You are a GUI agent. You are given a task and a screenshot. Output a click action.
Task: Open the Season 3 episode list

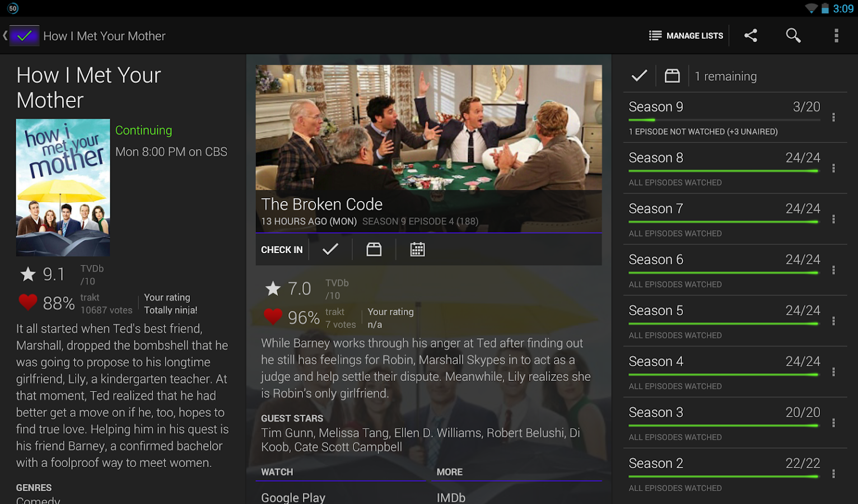724,423
